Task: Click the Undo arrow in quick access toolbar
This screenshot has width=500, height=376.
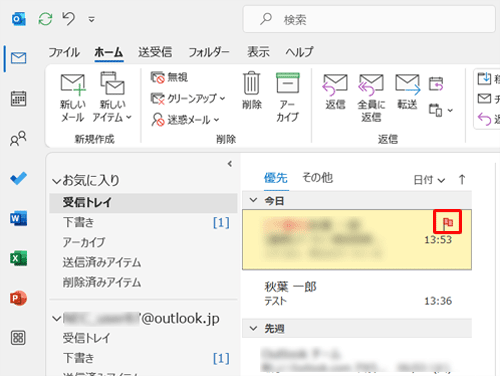Action: [69, 19]
